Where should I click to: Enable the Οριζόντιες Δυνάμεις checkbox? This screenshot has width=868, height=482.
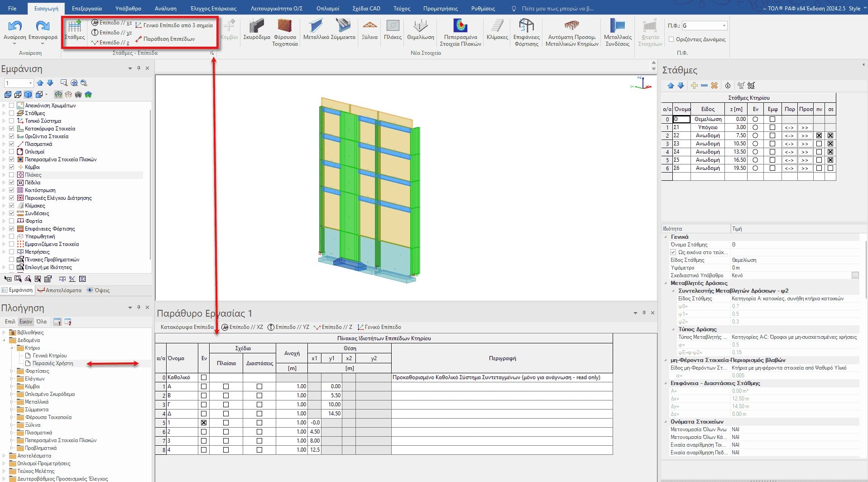tap(671, 39)
